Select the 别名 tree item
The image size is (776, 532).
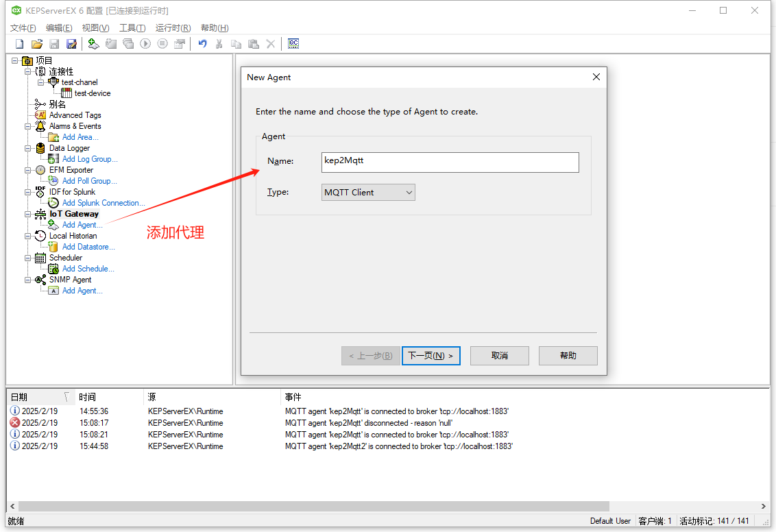[x=58, y=104]
